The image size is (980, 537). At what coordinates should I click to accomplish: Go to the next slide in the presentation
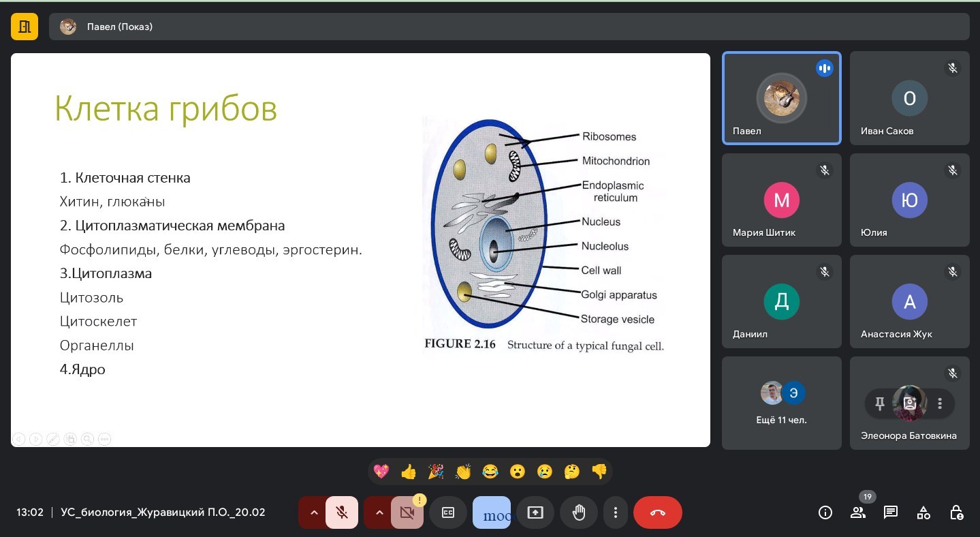35,440
